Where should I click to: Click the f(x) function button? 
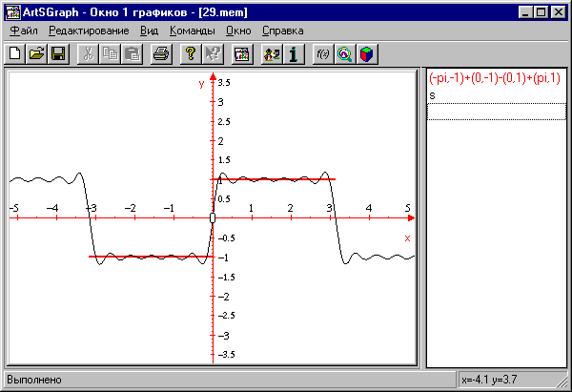click(322, 54)
